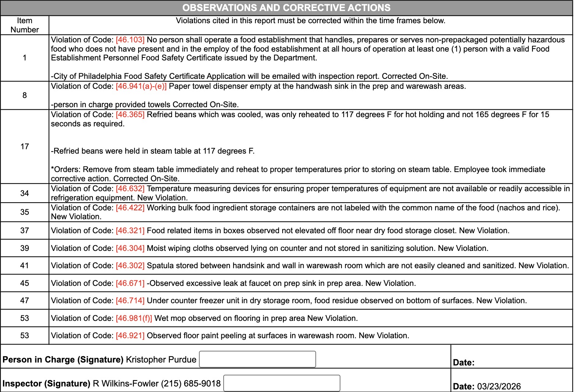This screenshot has width=574, height=392.
Task: Click the Observations and Corrective Actions header
Action: [x=286, y=8]
